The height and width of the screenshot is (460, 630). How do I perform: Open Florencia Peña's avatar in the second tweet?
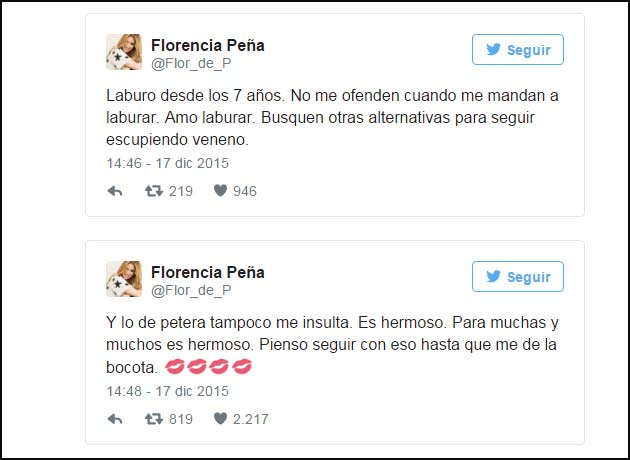124,279
